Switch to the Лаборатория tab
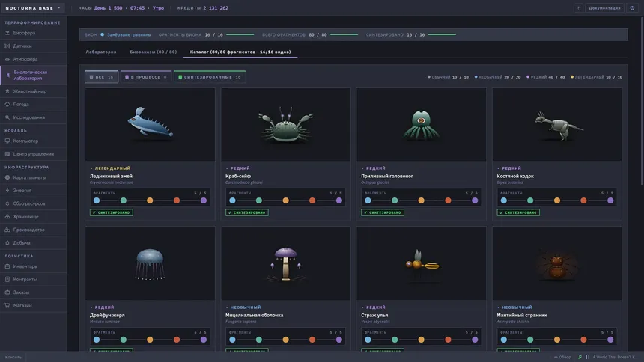Viewport: 644px width, 362px height. tap(101, 52)
